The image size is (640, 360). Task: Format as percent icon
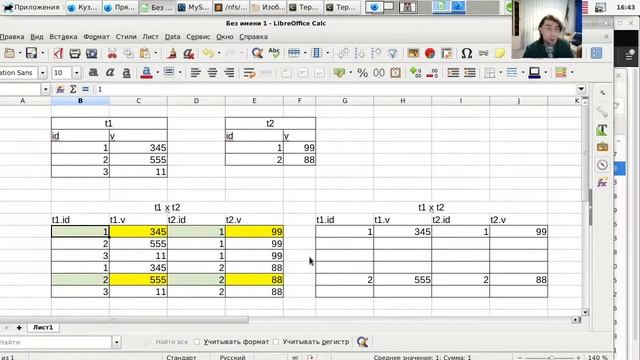pyautogui.click(x=362, y=73)
